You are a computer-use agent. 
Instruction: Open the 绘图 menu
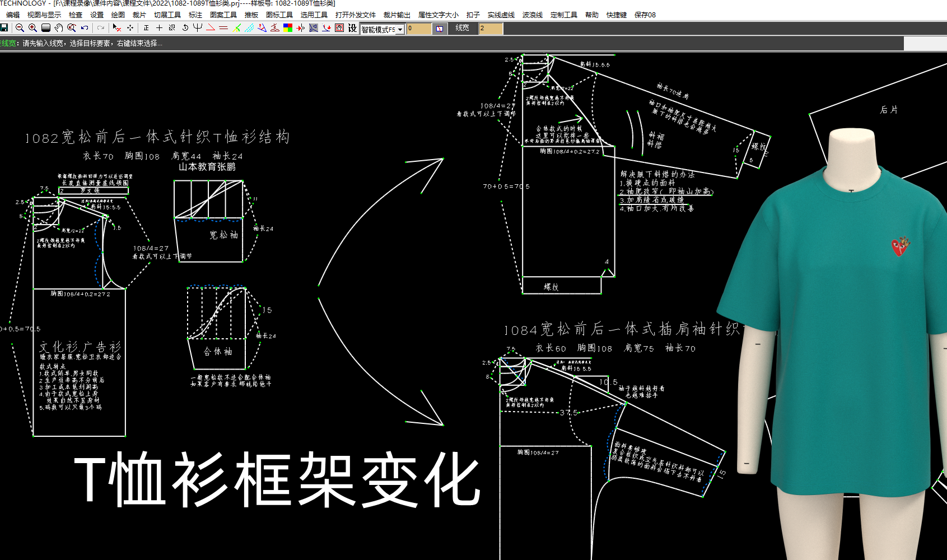click(x=117, y=15)
